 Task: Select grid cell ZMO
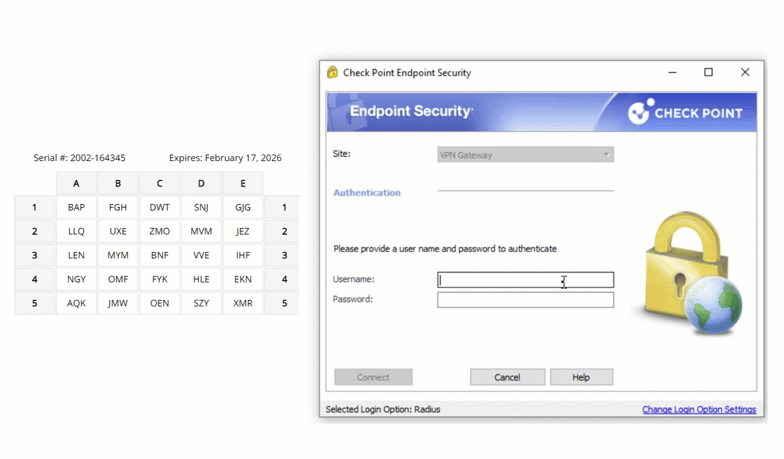[x=160, y=231]
